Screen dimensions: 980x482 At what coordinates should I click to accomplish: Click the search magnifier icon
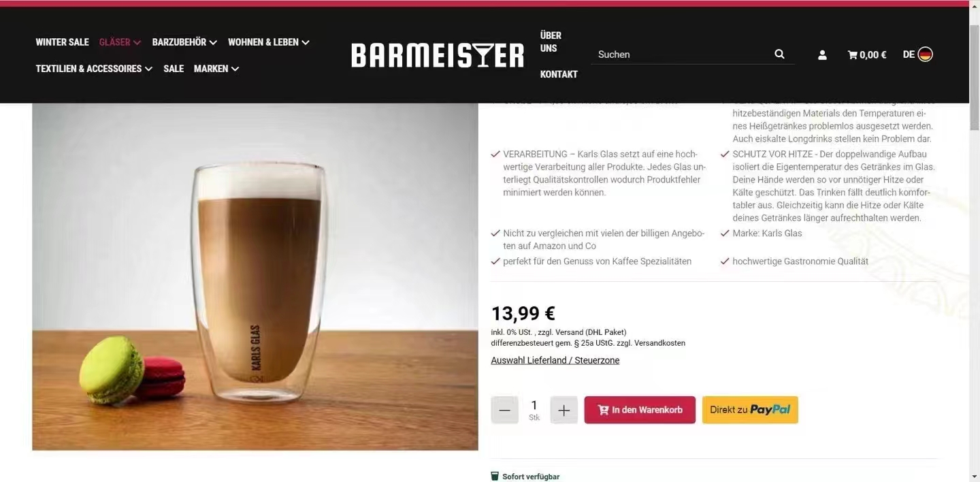(x=779, y=54)
